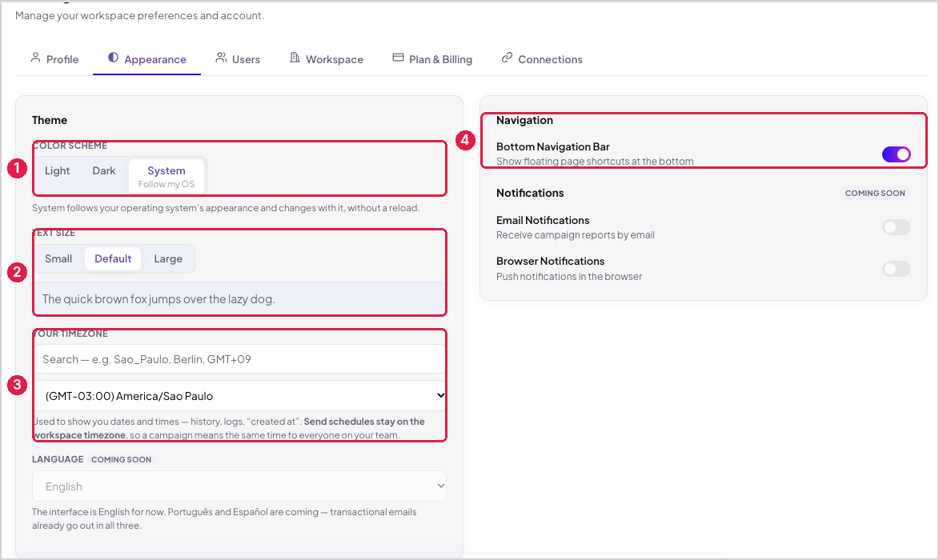
Task: Click the Workspace building icon
Action: click(x=295, y=58)
